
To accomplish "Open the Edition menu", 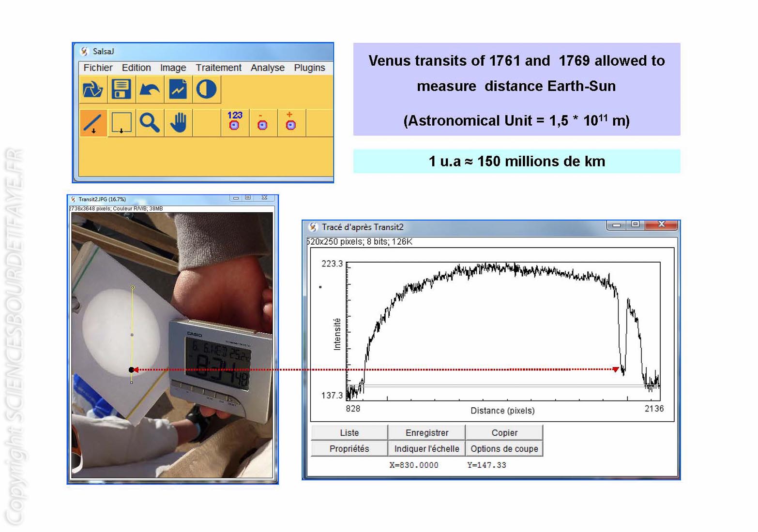I will pos(136,68).
